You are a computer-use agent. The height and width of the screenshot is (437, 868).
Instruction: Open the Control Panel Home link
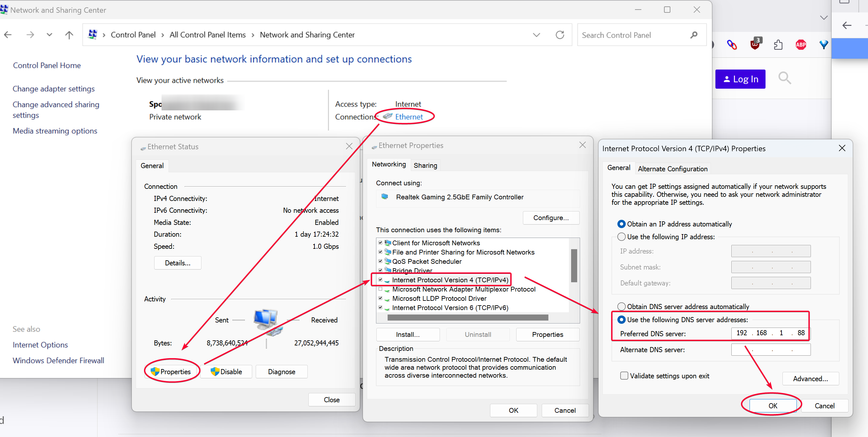(x=47, y=65)
